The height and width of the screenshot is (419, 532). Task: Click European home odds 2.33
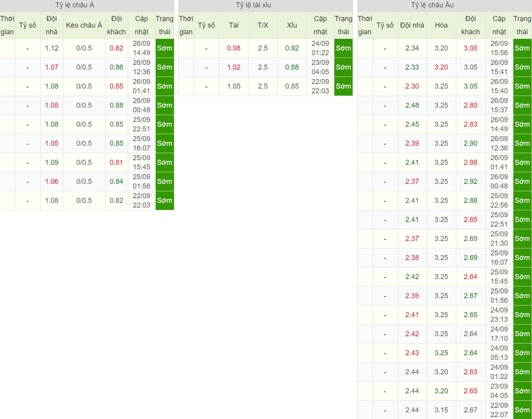tap(412, 67)
